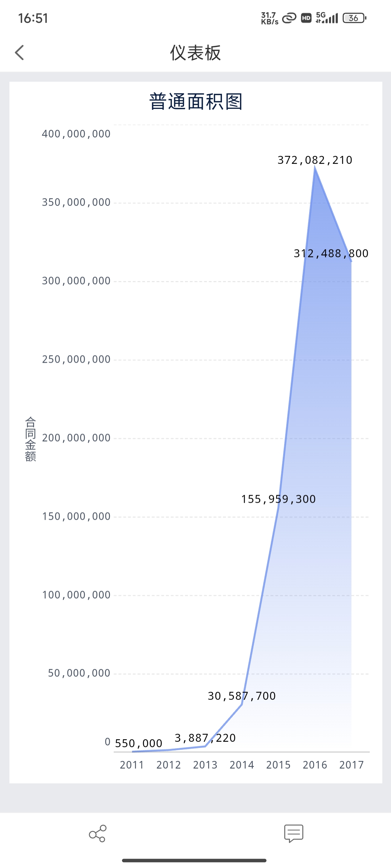Screen dimensions: 391x868
Task: Tap the 5G signal strength icon
Action: (x=327, y=18)
